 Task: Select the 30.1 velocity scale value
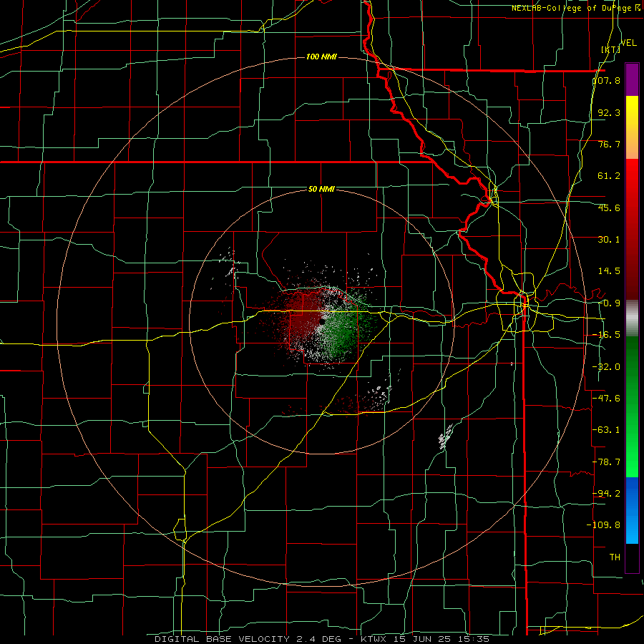tap(609, 240)
